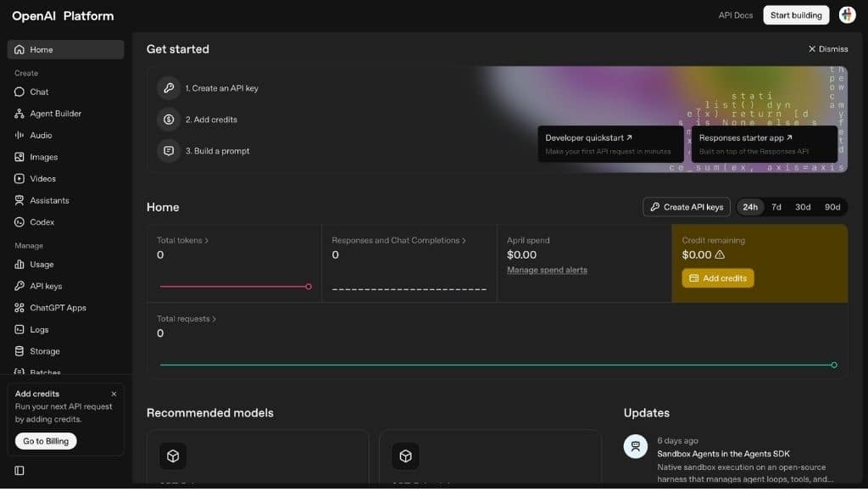Go to Usage in the sidebar
868x492 pixels.
click(65, 265)
